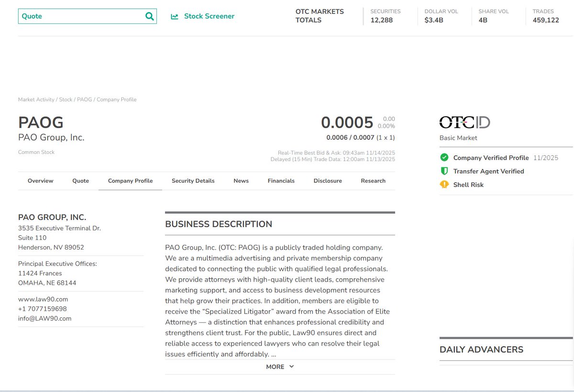
Task: Switch to the Quote tab
Action: pyautogui.click(x=81, y=181)
